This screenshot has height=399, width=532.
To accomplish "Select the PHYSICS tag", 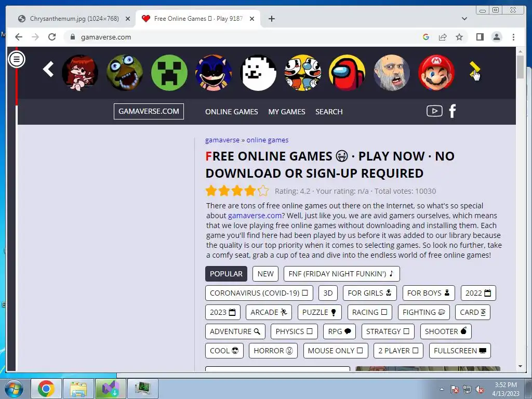I will (294, 331).
